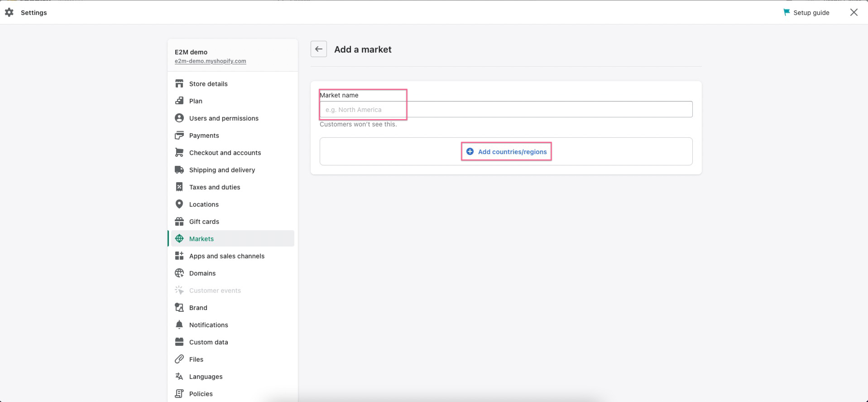Click Add countries/regions button
Viewport: 868px width, 402px height.
coord(506,152)
